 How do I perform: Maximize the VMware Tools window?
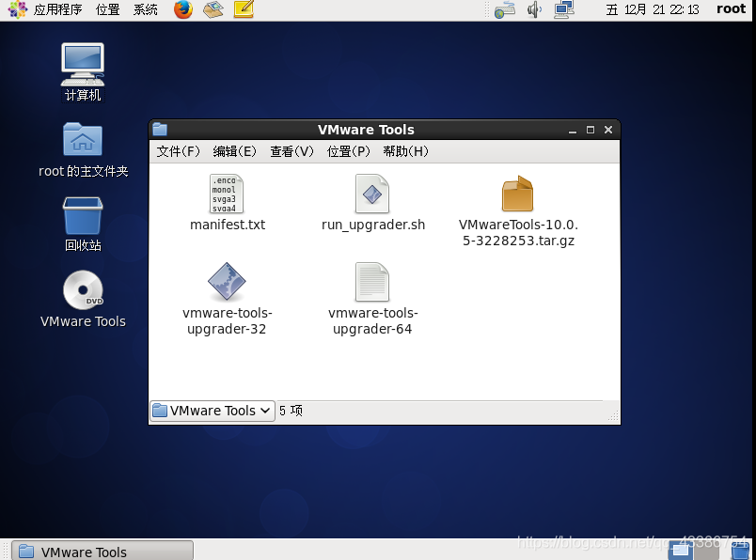point(591,130)
